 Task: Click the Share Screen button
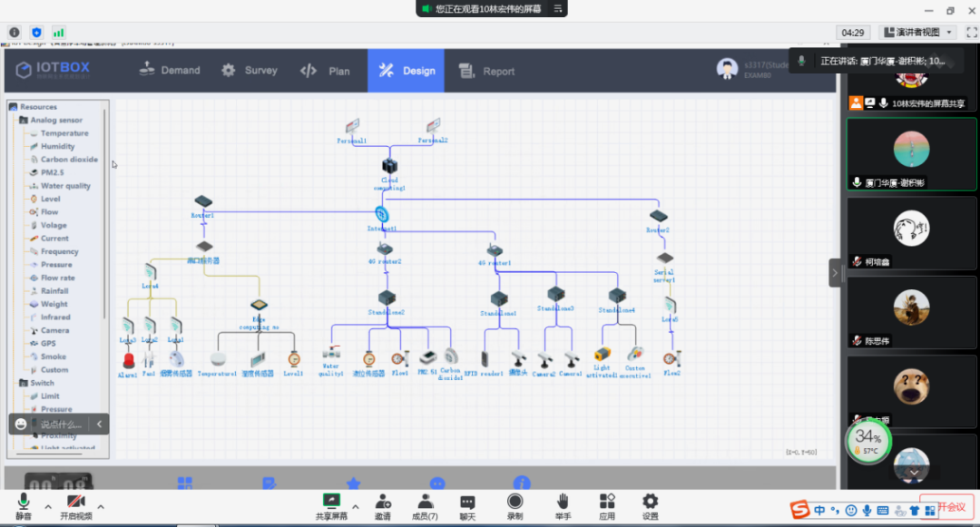tap(331, 502)
